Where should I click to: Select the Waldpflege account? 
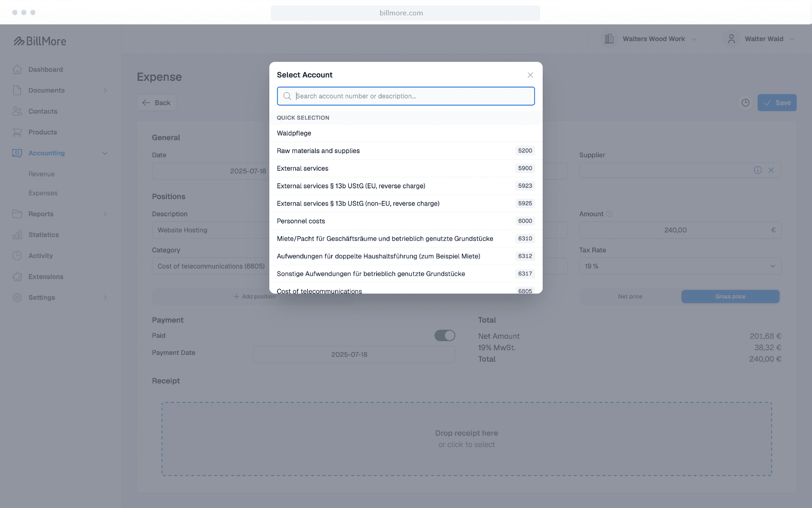tap(406, 133)
